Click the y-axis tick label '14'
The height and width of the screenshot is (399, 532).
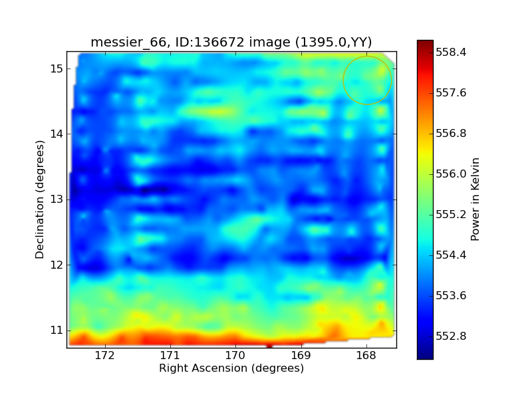click(x=57, y=134)
